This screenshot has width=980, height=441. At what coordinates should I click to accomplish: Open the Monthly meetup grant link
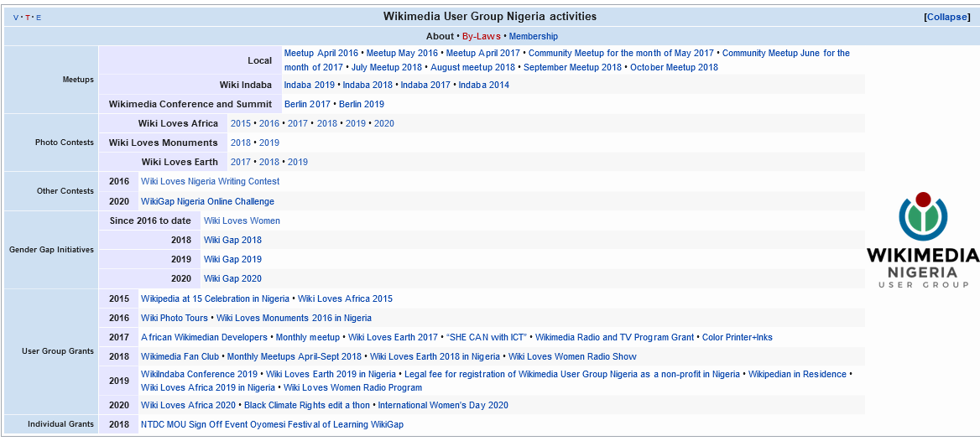307,337
